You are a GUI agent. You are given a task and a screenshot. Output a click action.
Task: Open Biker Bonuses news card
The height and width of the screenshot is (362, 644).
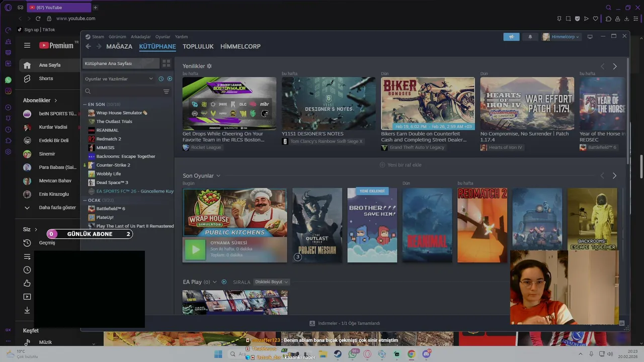[428, 104]
